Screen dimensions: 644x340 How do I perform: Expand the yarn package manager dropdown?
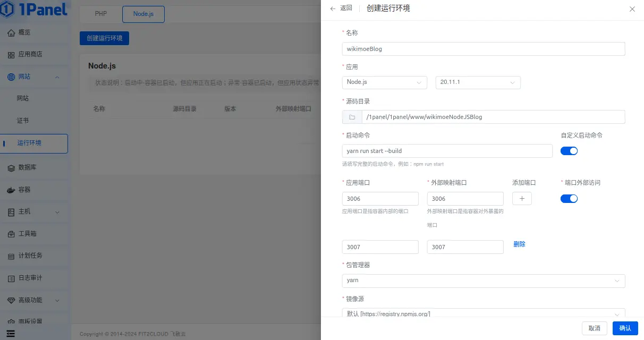tap(483, 280)
